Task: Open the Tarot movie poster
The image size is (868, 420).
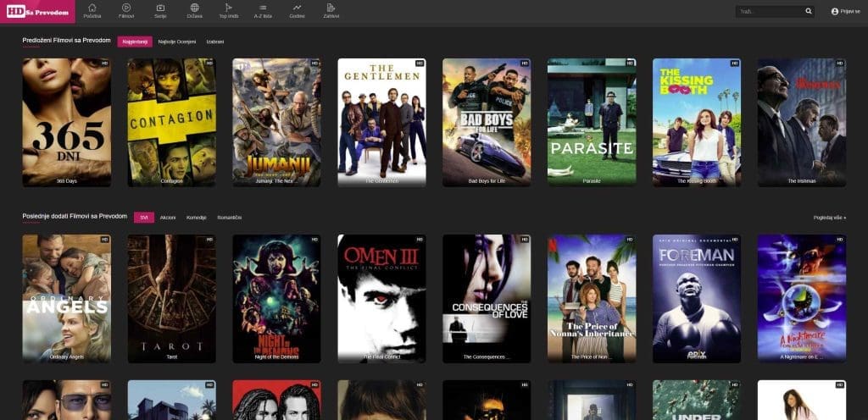Action: pos(171,298)
